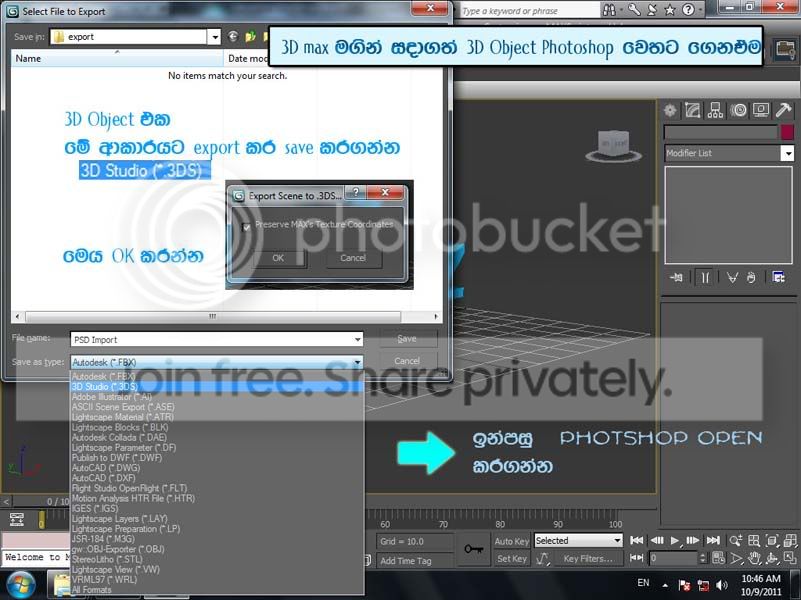Open Configure Modifier Sets icon

778,277
